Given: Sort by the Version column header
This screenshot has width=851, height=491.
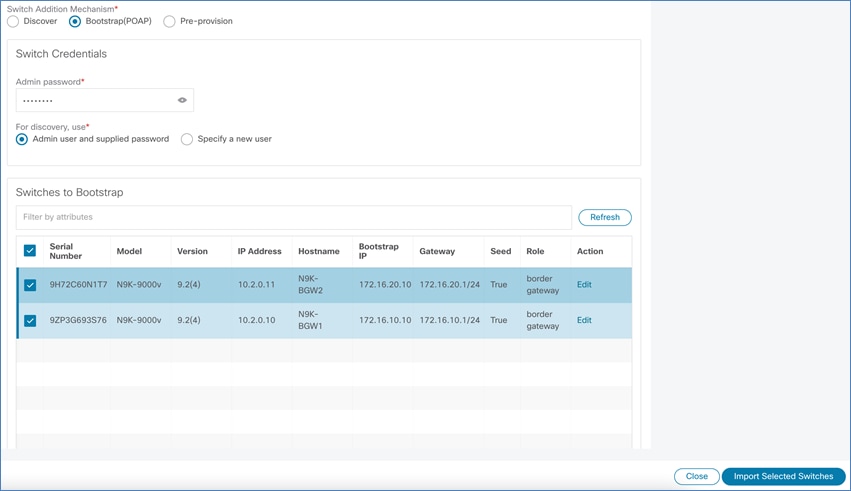Looking at the screenshot, I should pyautogui.click(x=192, y=251).
